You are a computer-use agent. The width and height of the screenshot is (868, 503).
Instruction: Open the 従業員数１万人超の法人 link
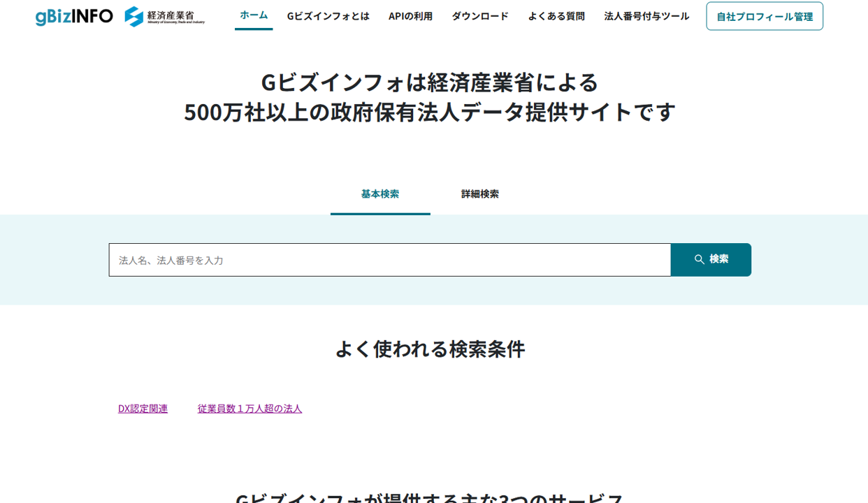[249, 409]
